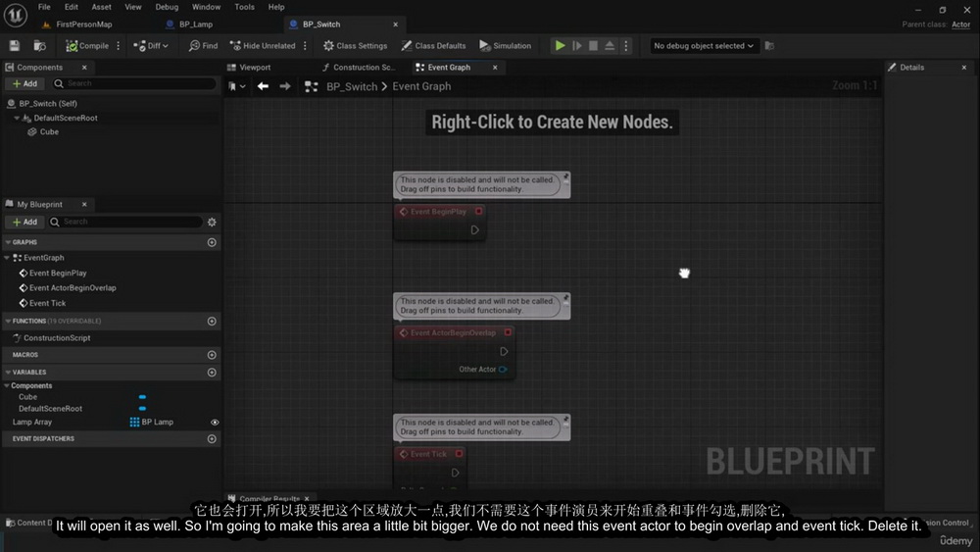Open Lamp Array type BP Lamp selector
Screen dimensions: 980x552
151,423
